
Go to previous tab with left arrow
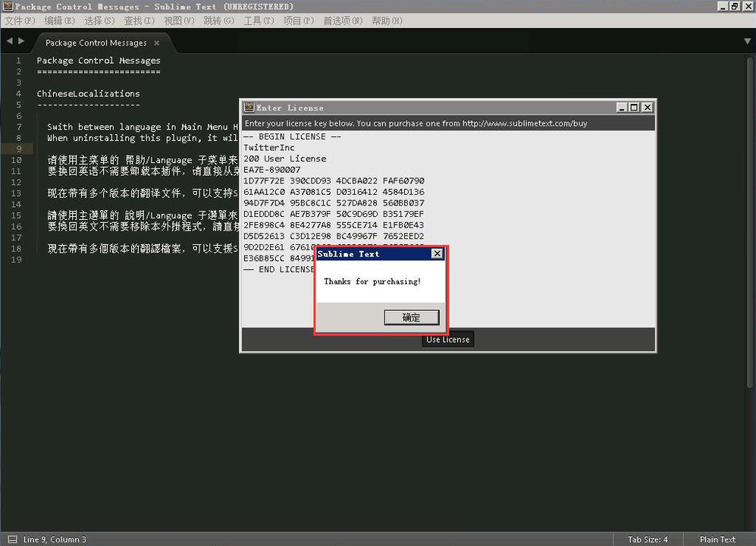coord(10,41)
